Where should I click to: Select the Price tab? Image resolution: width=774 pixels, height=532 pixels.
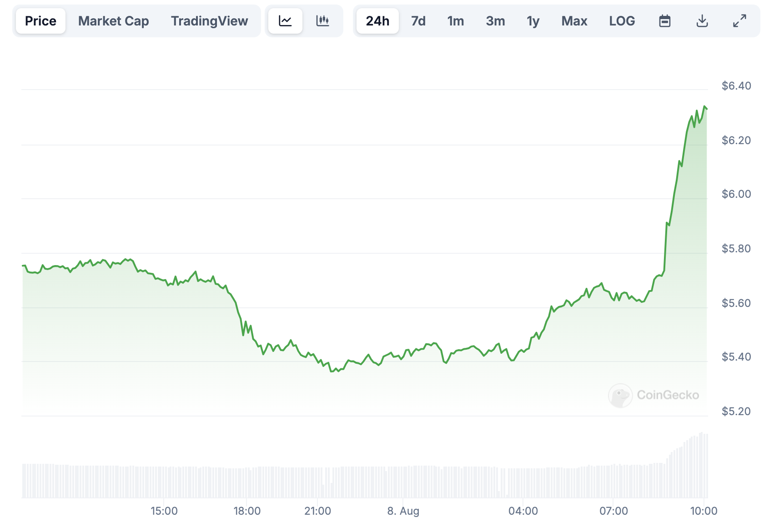(40, 21)
